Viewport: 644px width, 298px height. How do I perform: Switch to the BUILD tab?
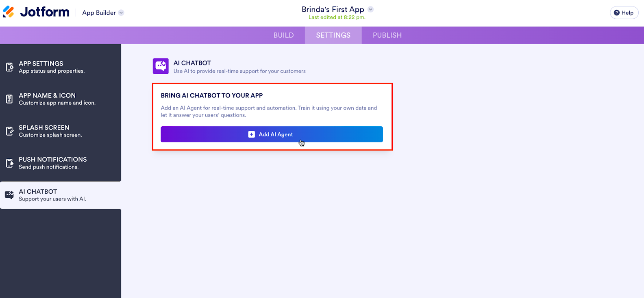coord(283,35)
